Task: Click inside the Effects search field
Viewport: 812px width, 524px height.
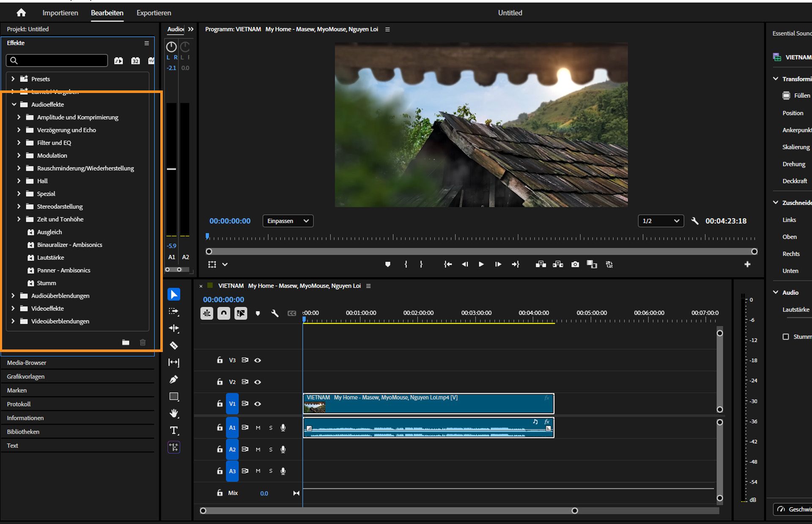Action: (x=57, y=60)
